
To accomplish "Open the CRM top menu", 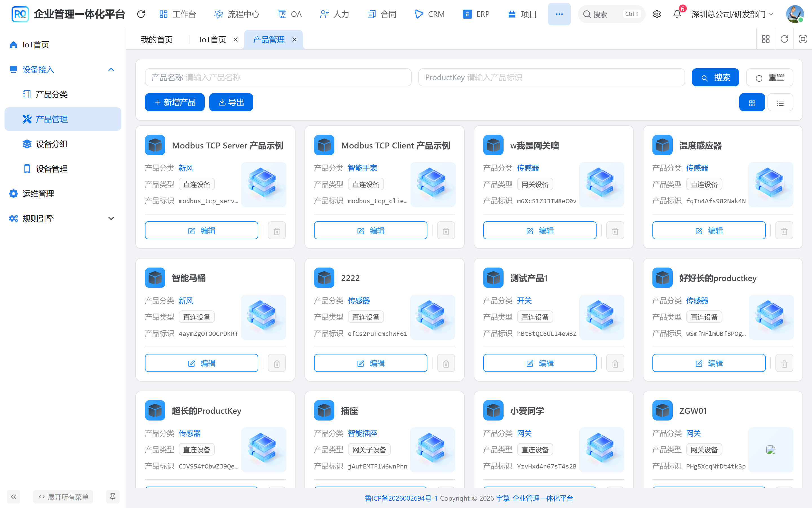I will (429, 14).
